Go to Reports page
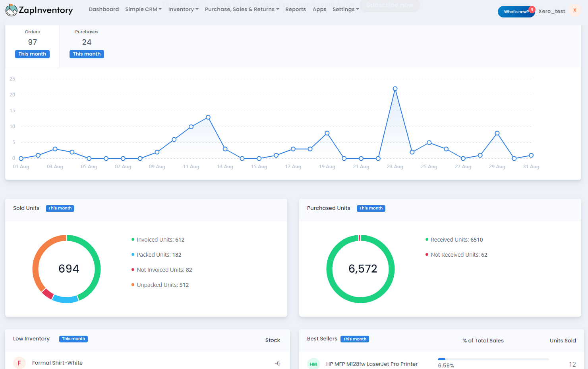 pos(296,9)
